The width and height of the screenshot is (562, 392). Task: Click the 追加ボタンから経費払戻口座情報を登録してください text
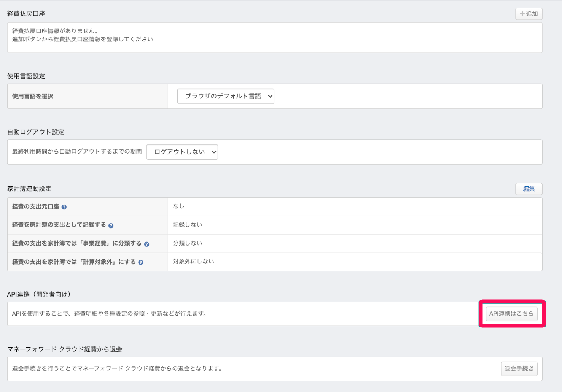pyautogui.click(x=83, y=39)
